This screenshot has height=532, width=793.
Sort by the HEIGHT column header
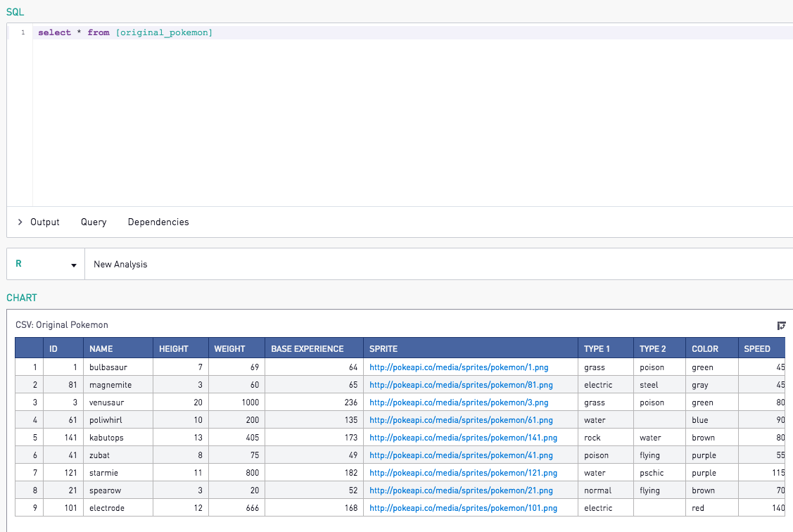tap(181, 348)
